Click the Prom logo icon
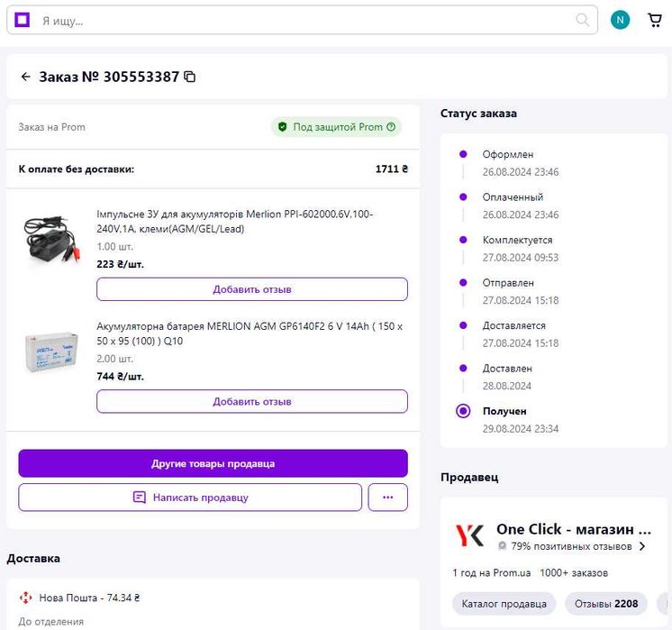 (23, 20)
